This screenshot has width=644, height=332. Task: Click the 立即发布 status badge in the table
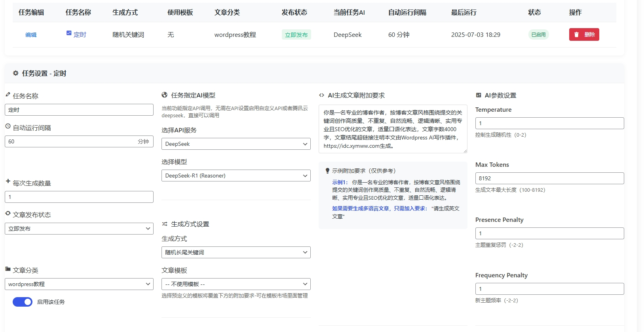pyautogui.click(x=296, y=35)
